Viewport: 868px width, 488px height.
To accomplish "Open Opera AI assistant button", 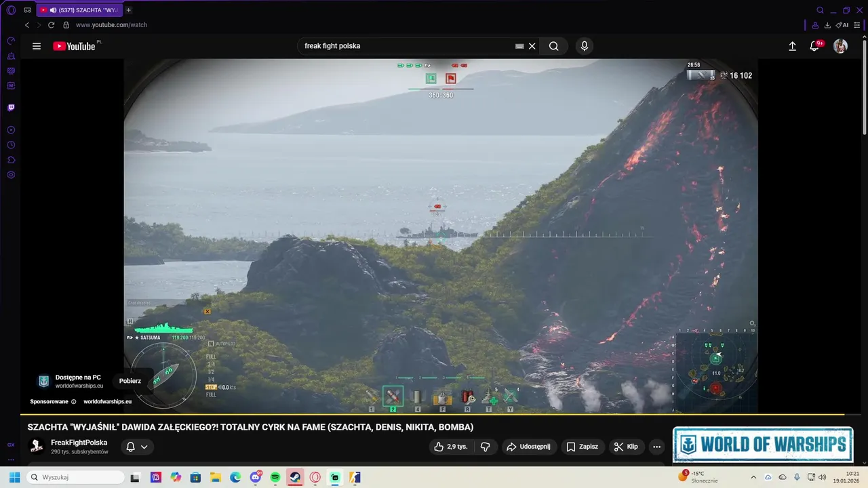I will (x=842, y=25).
